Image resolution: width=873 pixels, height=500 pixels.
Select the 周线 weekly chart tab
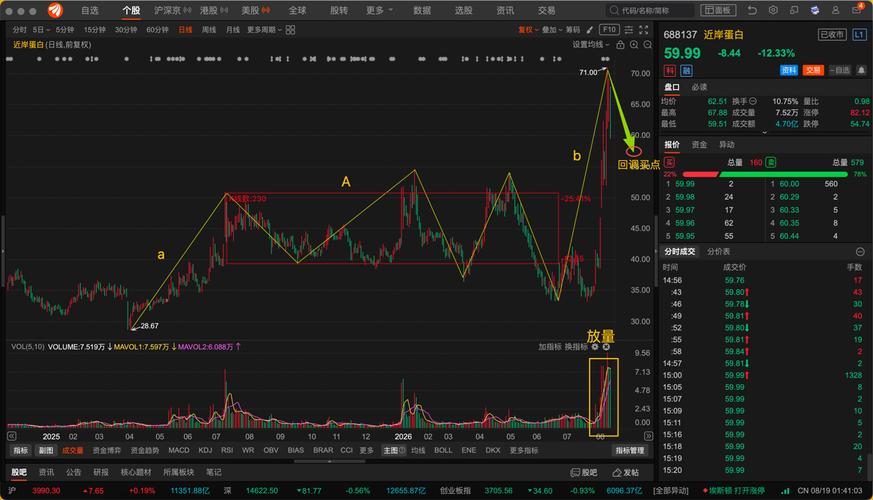point(209,30)
